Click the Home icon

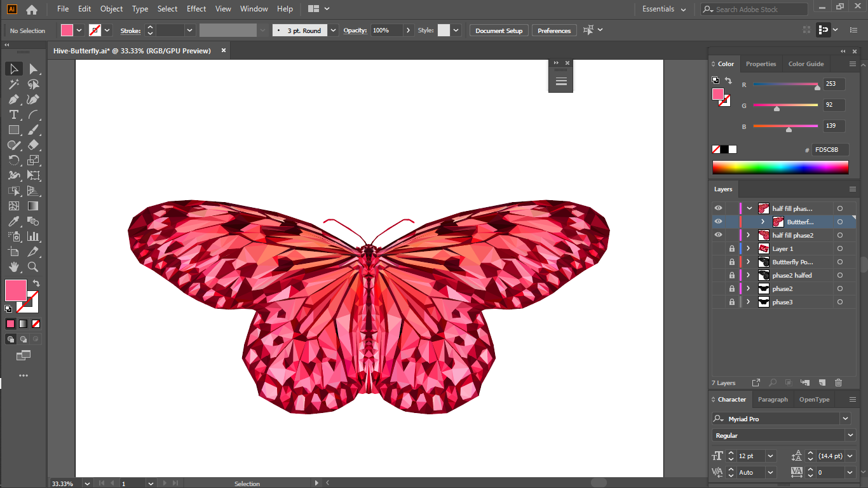[32, 10]
